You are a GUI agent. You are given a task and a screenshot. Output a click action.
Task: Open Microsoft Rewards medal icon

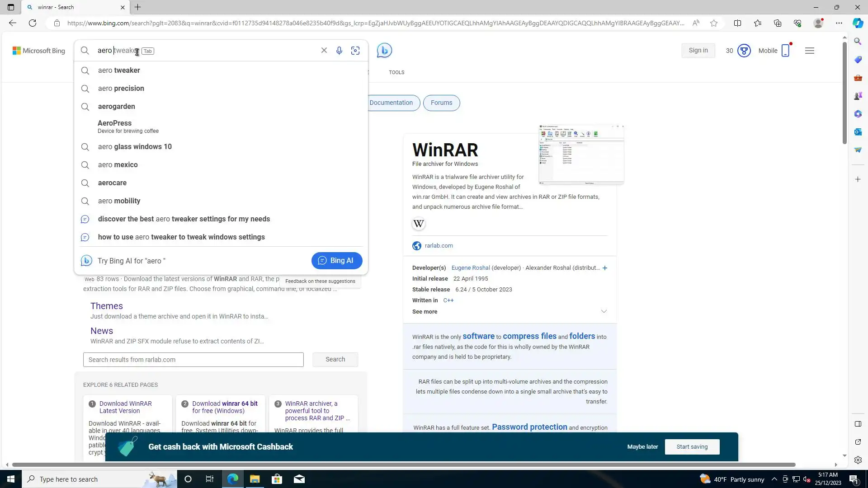tap(744, 51)
